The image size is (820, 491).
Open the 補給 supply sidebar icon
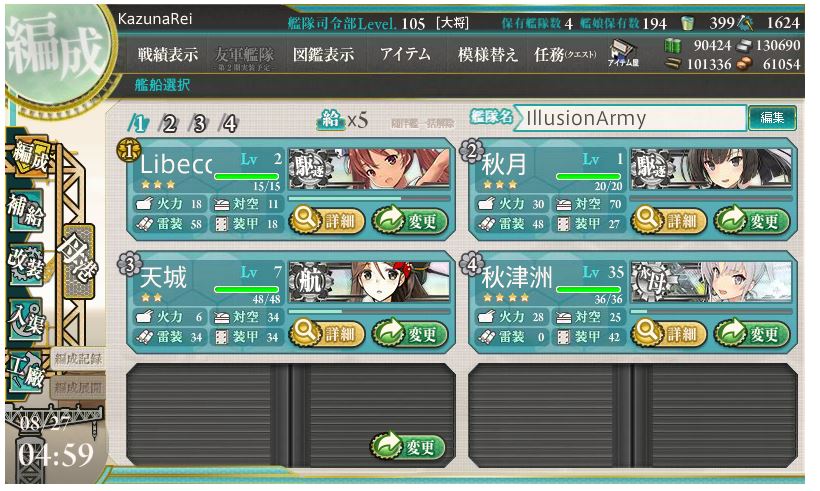coord(25,210)
